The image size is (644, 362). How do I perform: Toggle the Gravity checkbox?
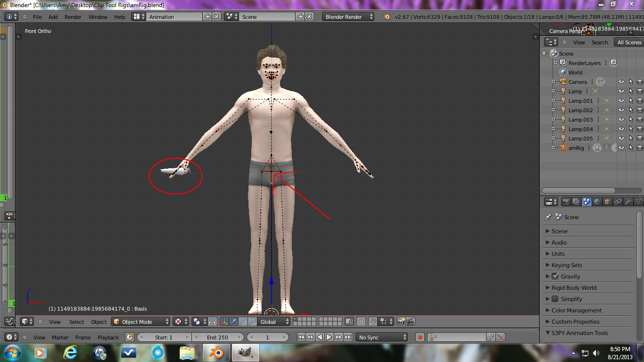(555, 276)
